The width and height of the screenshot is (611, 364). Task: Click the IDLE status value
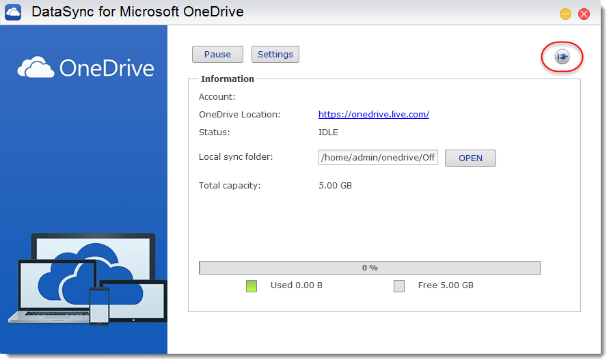click(328, 132)
